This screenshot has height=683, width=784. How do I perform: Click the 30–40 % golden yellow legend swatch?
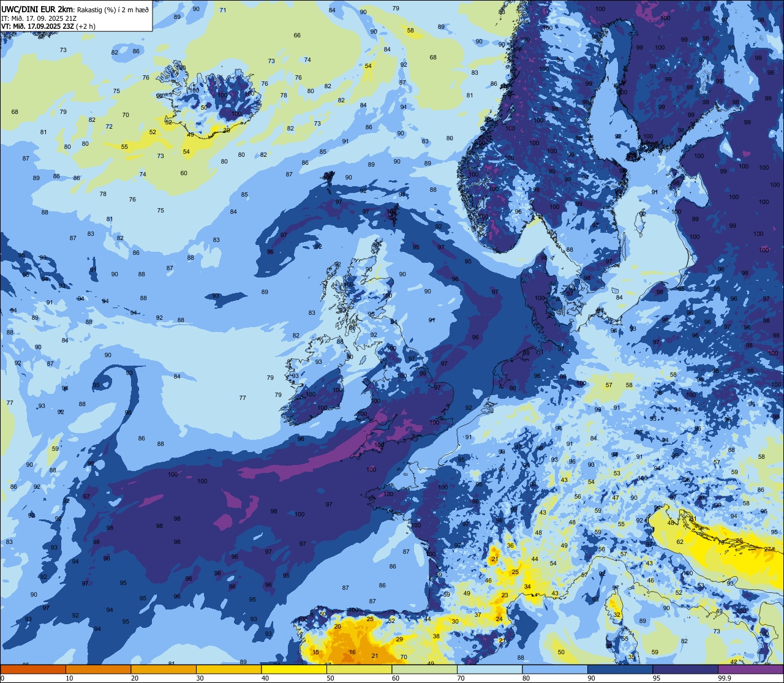coord(229,669)
